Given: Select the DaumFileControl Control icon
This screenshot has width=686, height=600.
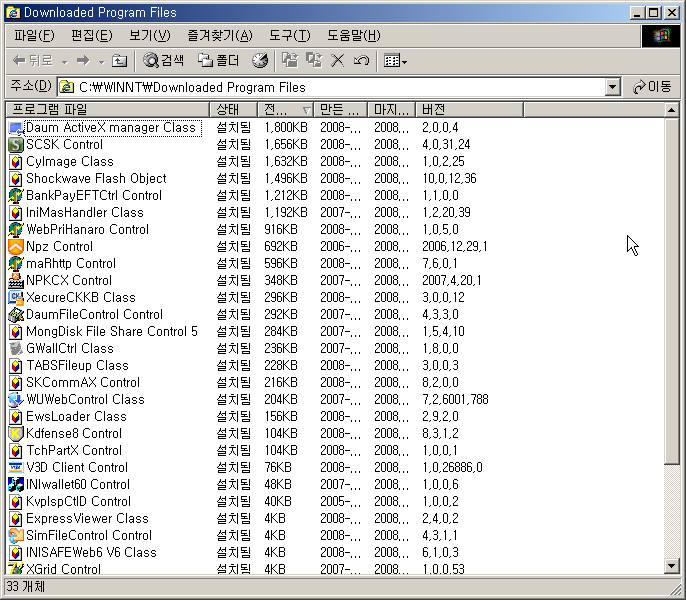Looking at the screenshot, I should (16, 315).
